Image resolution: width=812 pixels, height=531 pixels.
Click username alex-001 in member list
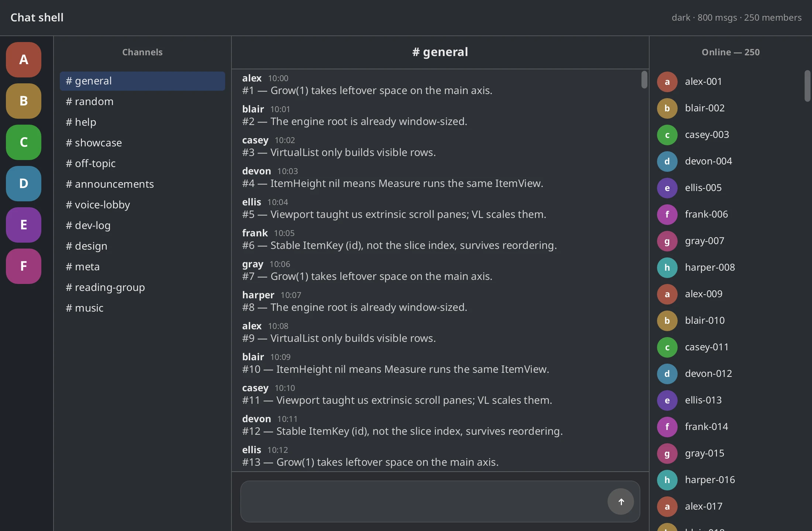pos(703,82)
